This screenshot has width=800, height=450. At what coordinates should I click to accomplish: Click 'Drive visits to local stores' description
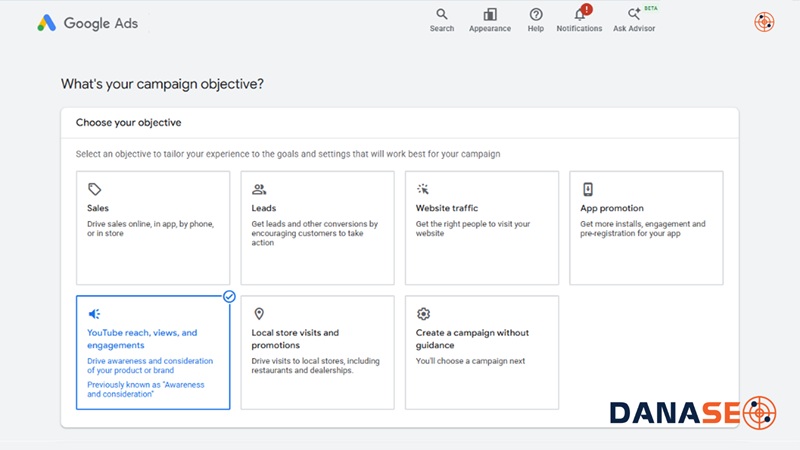point(315,365)
